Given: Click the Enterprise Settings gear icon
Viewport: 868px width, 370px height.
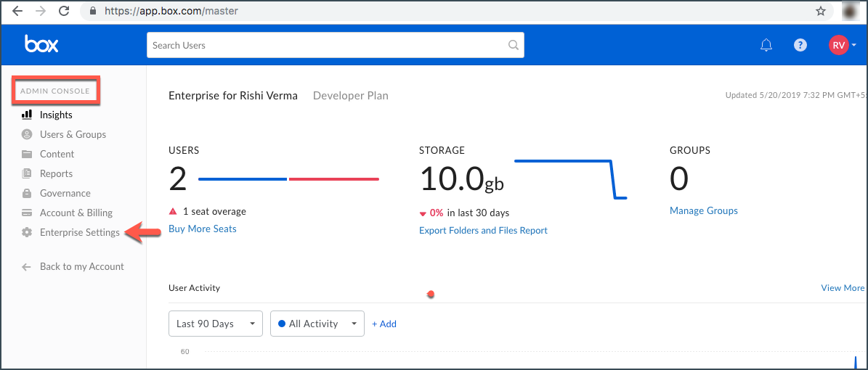Looking at the screenshot, I should [x=27, y=232].
